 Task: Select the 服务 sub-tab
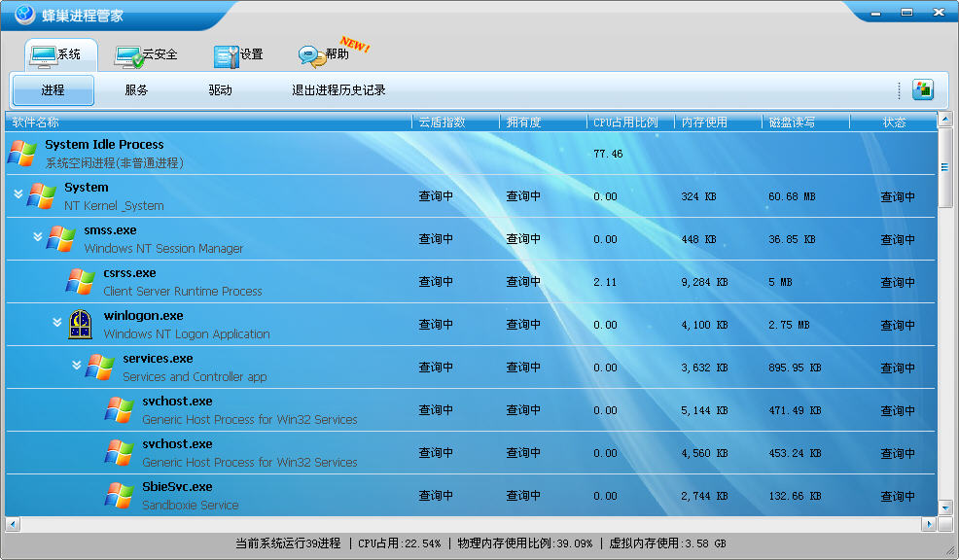point(136,90)
